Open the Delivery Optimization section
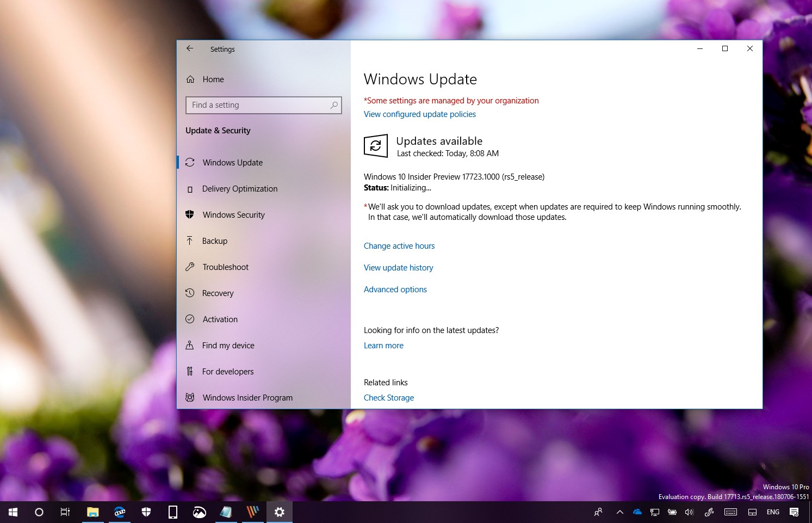Image resolution: width=812 pixels, height=523 pixels. [239, 189]
